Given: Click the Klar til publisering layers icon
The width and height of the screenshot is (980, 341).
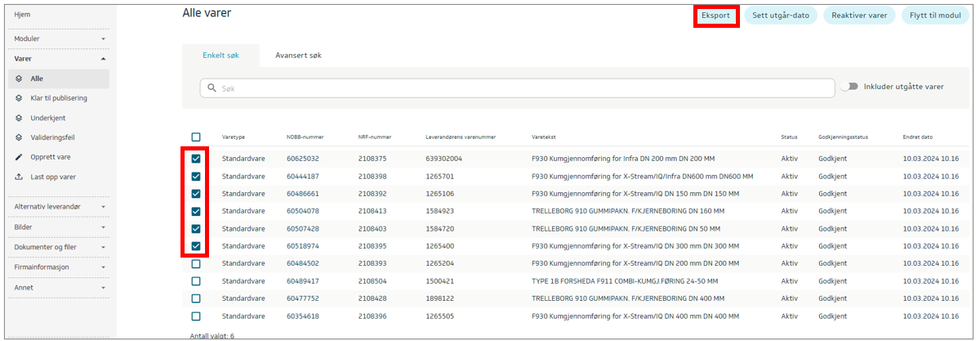Looking at the screenshot, I should [x=20, y=98].
